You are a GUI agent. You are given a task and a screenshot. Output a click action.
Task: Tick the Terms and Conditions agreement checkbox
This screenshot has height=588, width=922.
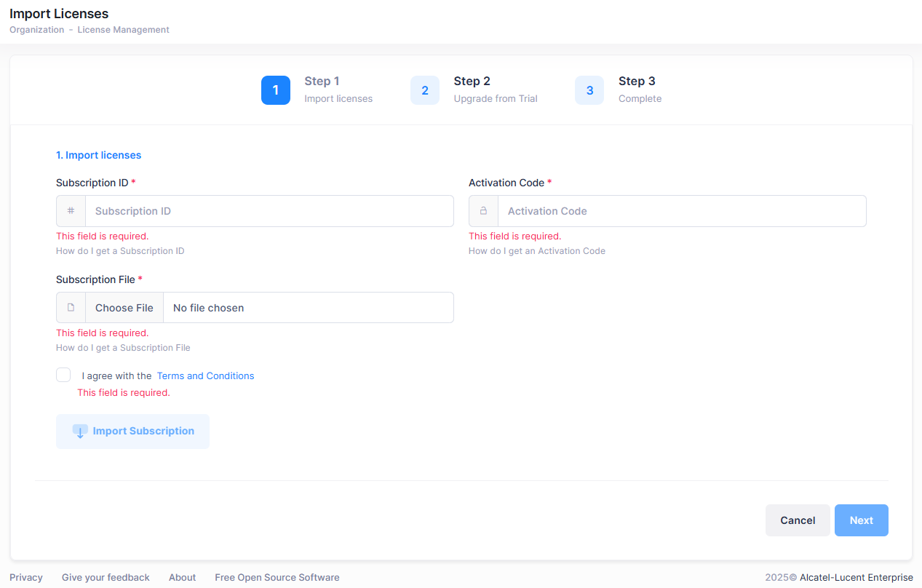pos(63,375)
